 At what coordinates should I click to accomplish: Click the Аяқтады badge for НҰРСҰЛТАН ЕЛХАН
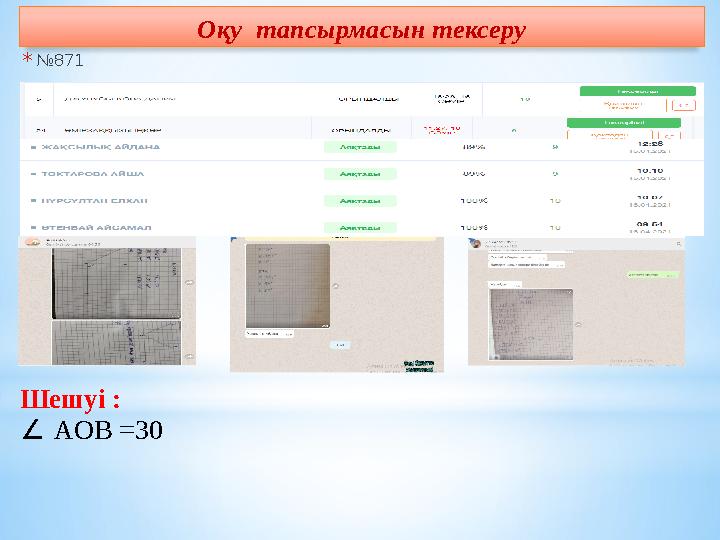tap(360, 201)
